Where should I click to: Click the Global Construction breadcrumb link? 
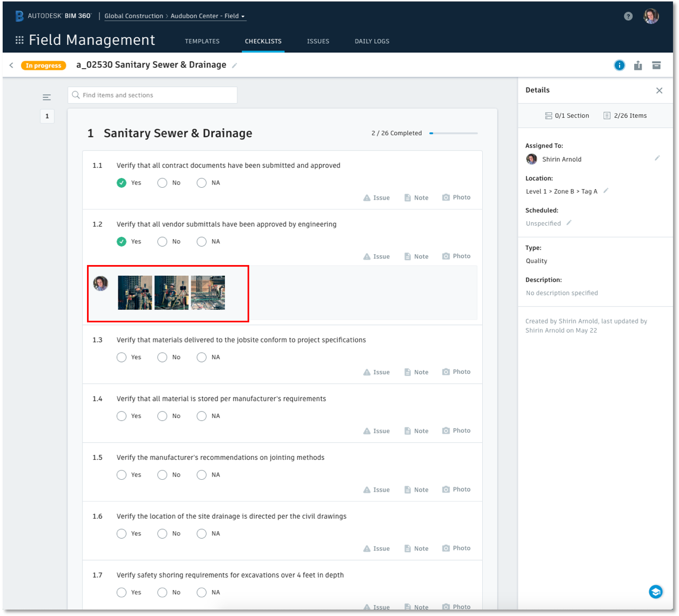click(134, 16)
